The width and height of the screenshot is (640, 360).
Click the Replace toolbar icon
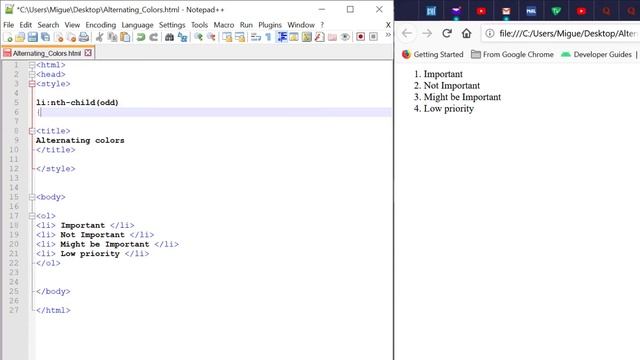click(182, 37)
